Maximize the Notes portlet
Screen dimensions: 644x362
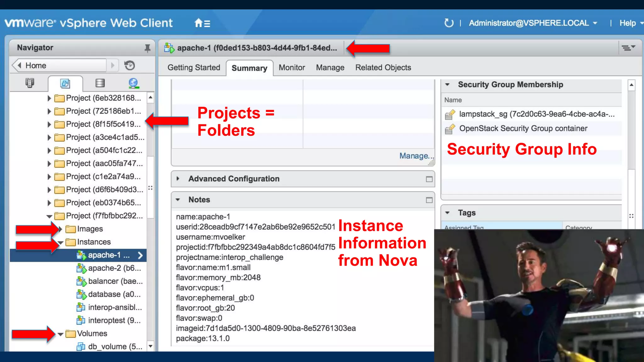(x=429, y=200)
